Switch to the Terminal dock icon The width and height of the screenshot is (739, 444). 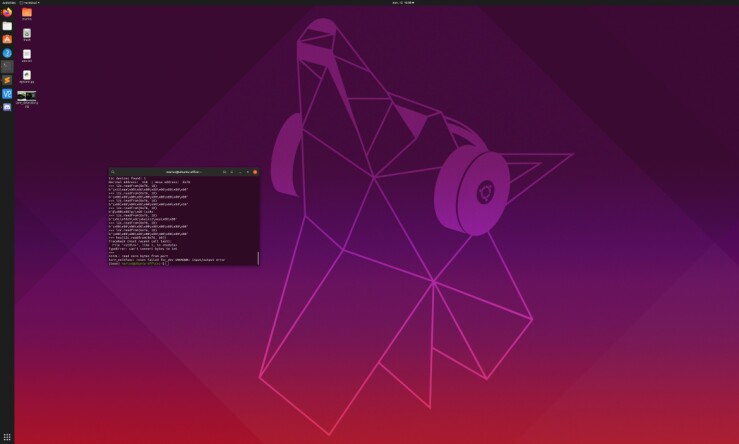[x=7, y=66]
